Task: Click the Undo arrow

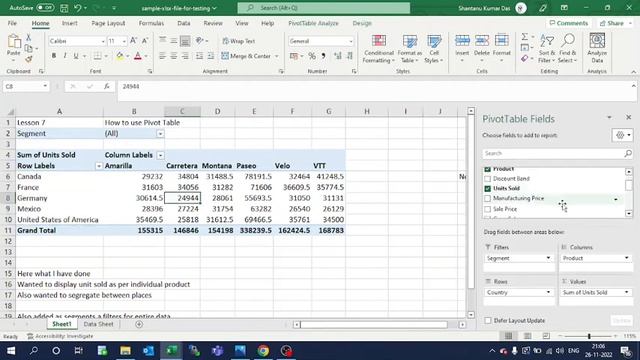Action: [x=78, y=8]
